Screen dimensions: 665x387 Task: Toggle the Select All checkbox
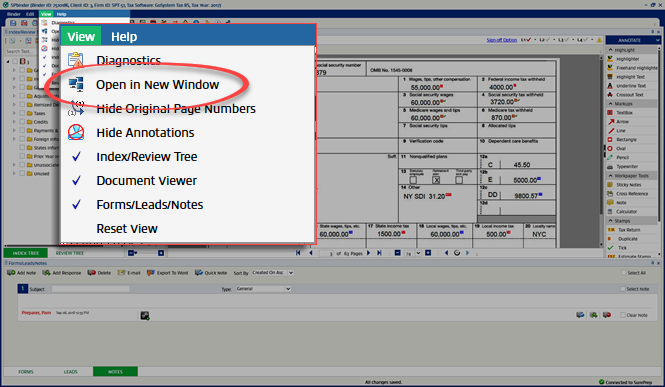(623, 273)
